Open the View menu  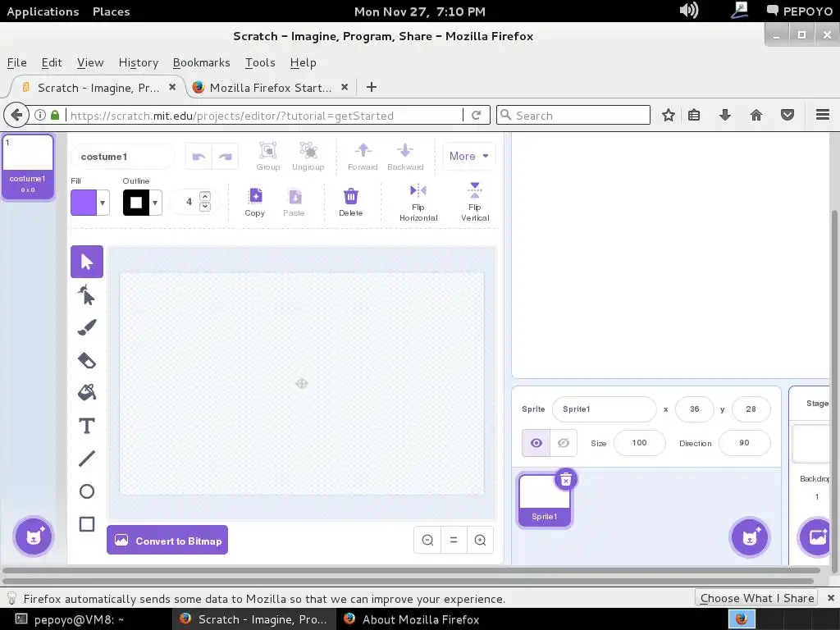click(x=90, y=62)
